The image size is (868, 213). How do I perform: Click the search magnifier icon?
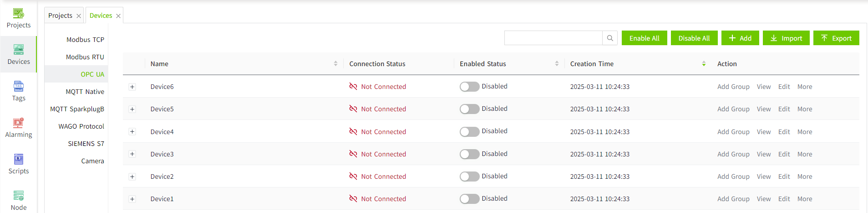tap(610, 38)
